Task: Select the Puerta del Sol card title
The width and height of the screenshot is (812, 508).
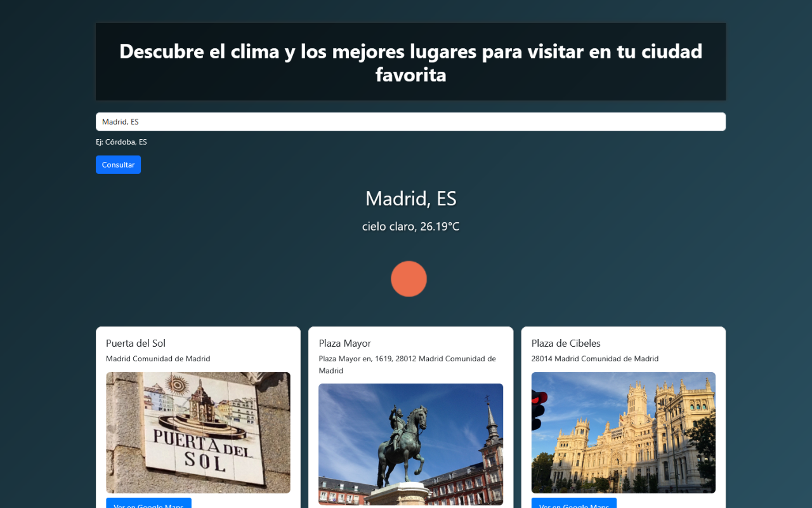Action: 135,343
